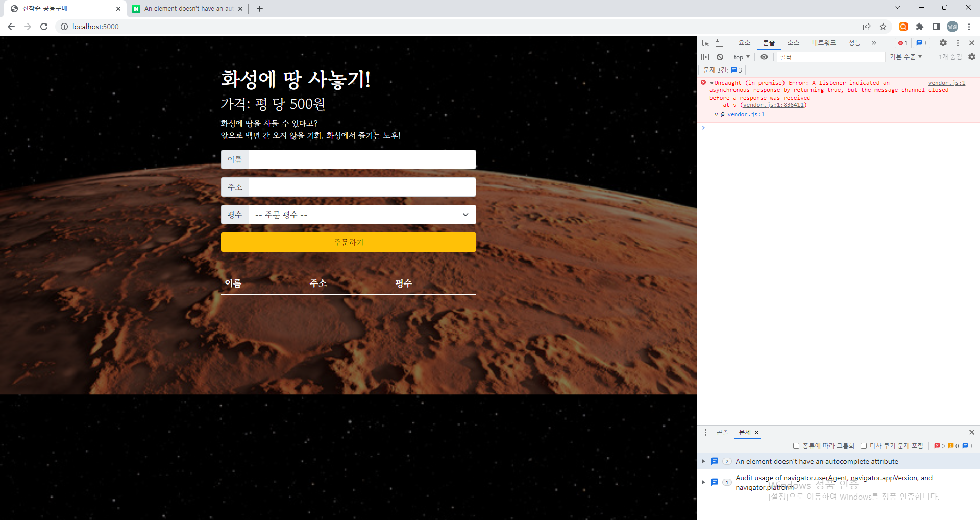Clear the console
Image resolution: width=980 pixels, height=520 pixels.
720,57
